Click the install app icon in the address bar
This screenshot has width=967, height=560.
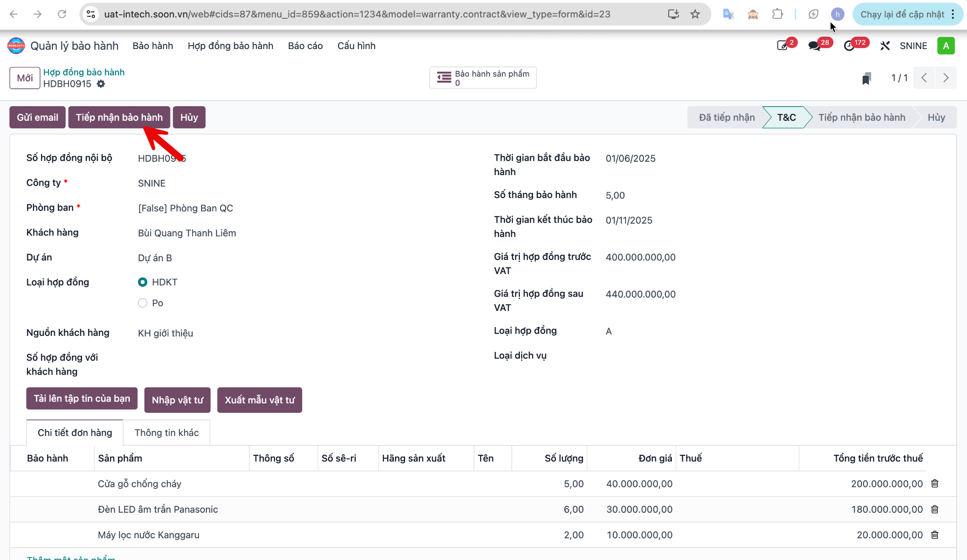coord(673,14)
